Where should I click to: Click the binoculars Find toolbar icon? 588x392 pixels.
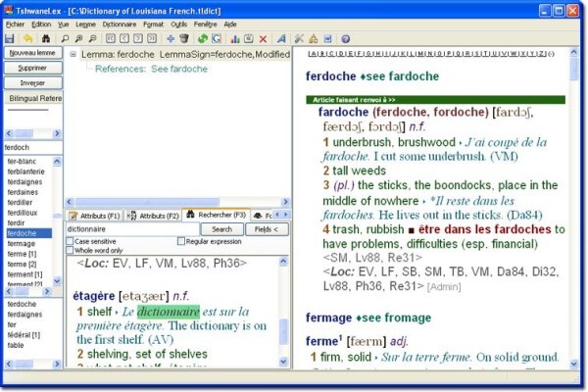(x=46, y=38)
